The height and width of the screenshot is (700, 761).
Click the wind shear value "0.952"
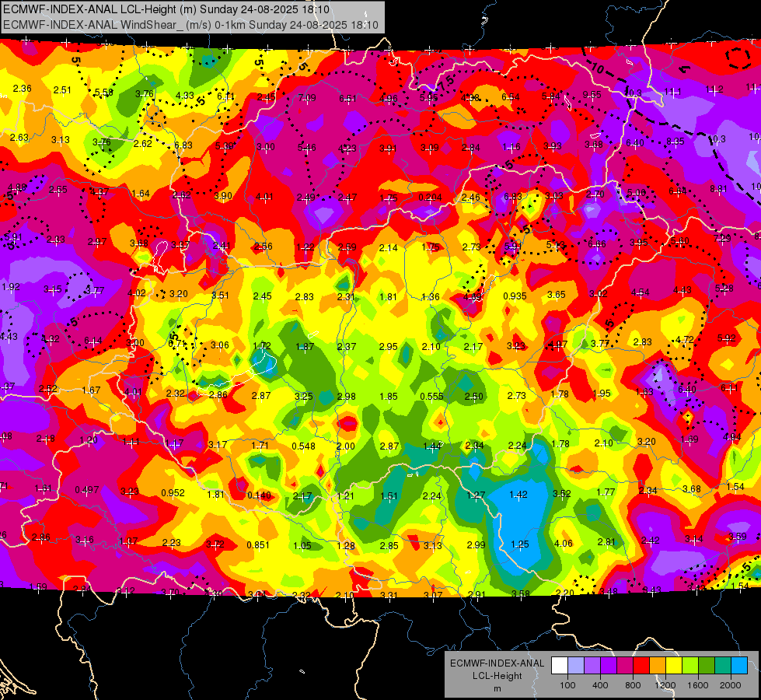pos(173,492)
